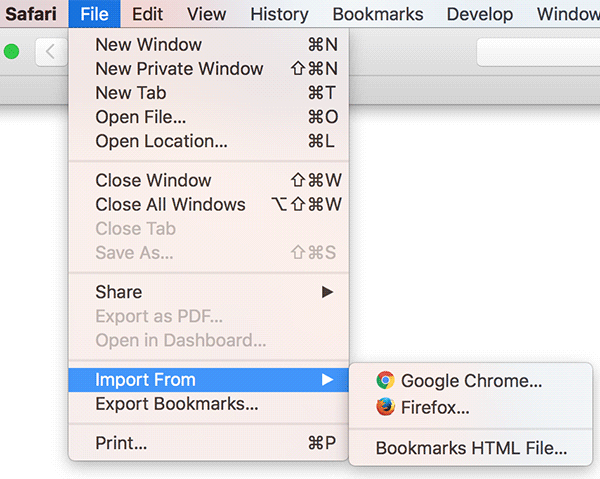This screenshot has height=479, width=600.
Task: Open the Bookmarks menu
Action: (x=378, y=14)
